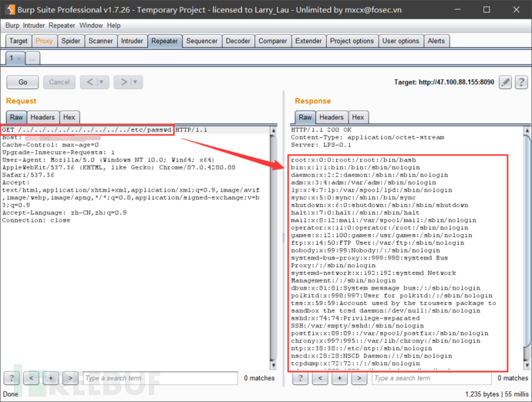Screen dimensions: 532x402
Task: Switch to the Extender tab
Action: pyautogui.click(x=308, y=41)
